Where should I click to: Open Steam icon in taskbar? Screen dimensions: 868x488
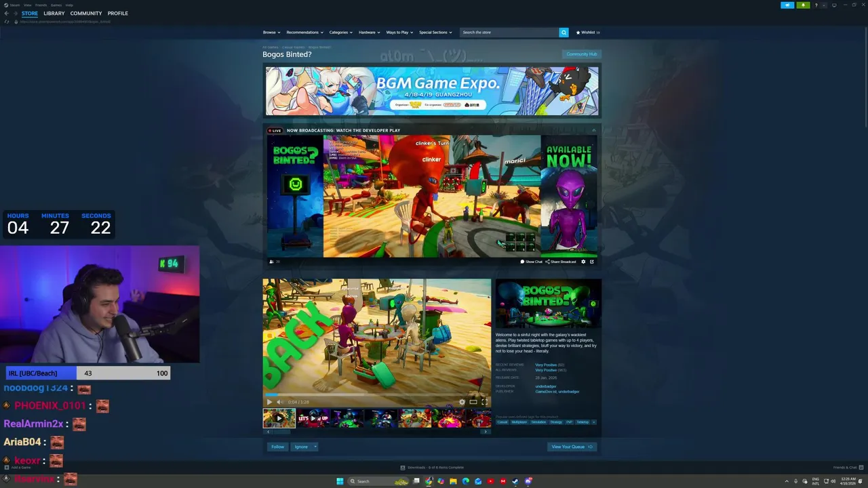(x=515, y=481)
